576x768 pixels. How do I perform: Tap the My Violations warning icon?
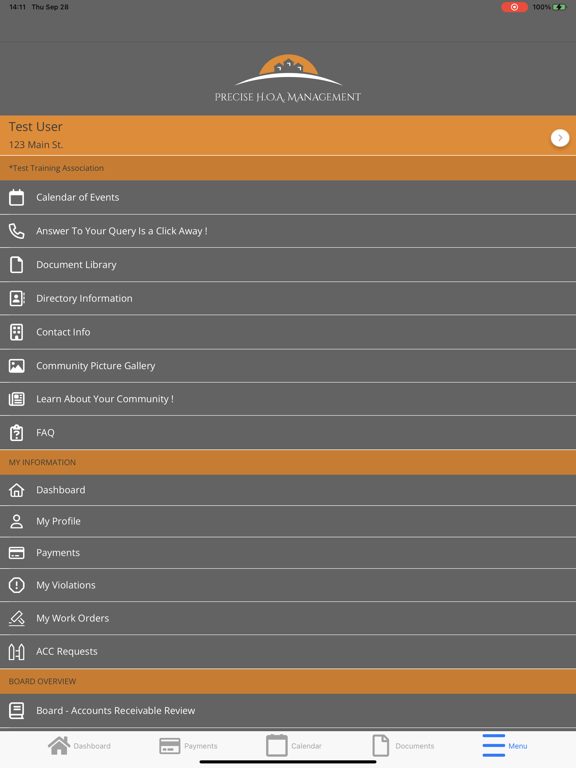point(17,585)
